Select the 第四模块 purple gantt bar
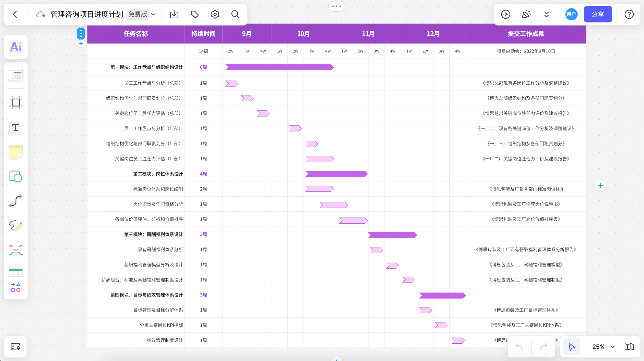The width and height of the screenshot is (644, 361). 442,295
